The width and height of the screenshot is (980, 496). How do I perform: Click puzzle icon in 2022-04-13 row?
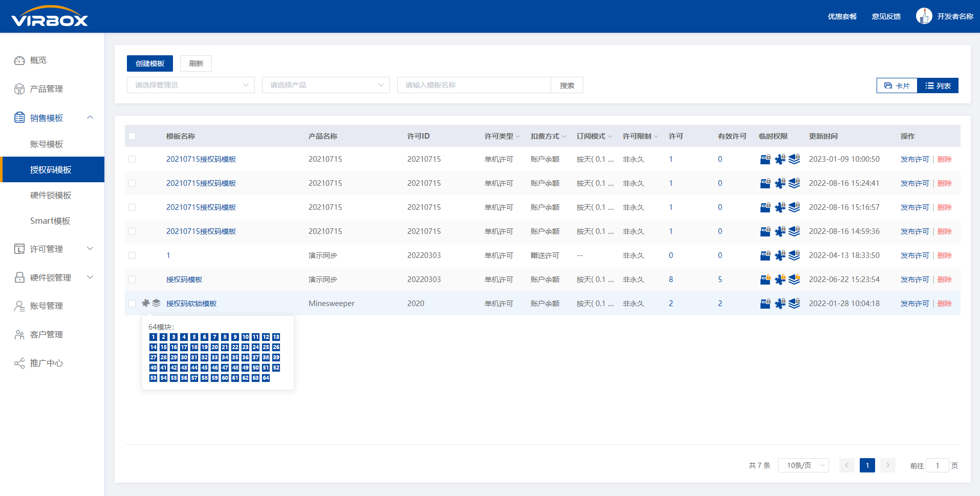coord(780,255)
